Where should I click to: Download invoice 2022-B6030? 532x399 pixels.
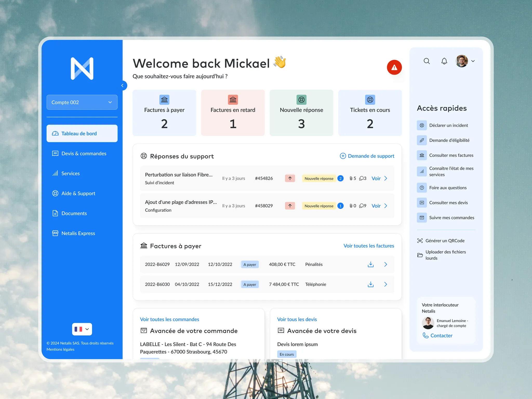[371, 284]
